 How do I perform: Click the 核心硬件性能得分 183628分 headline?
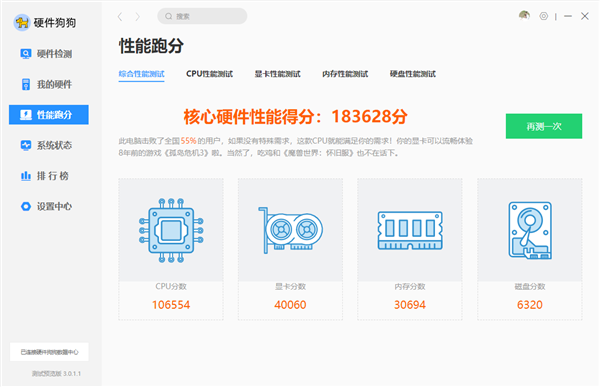pyautogui.click(x=295, y=116)
